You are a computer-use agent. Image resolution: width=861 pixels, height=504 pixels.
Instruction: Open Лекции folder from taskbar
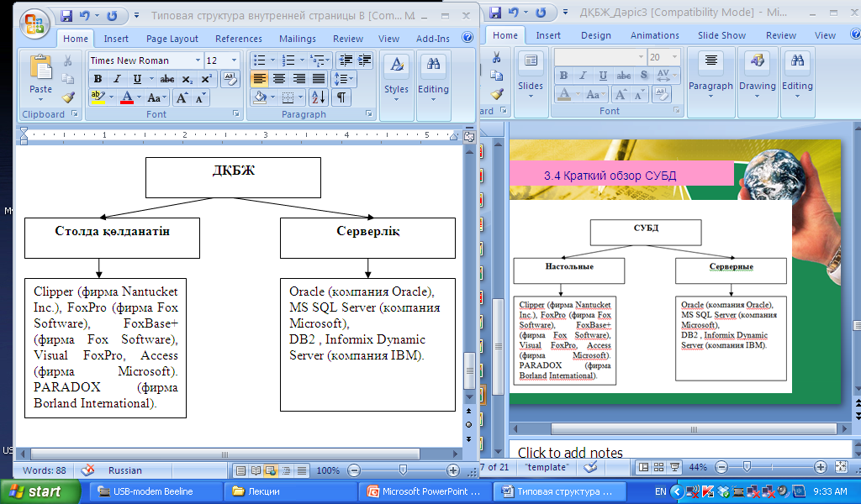pos(289,491)
